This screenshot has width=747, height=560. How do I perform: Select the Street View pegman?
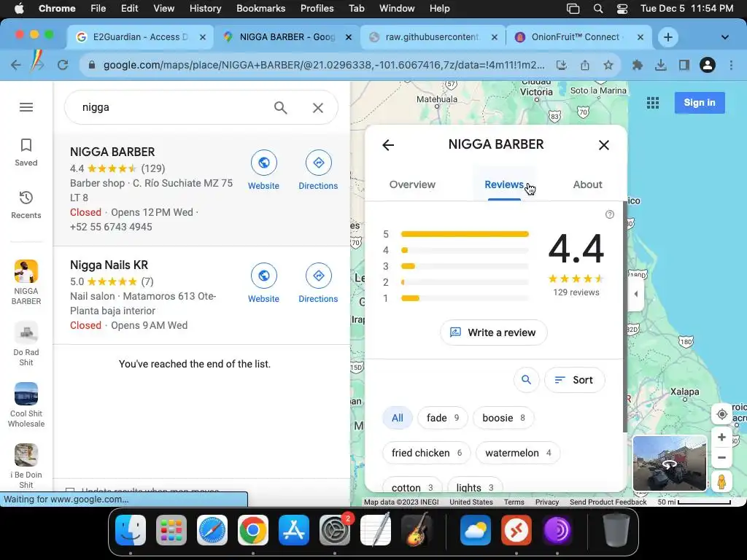(x=721, y=481)
